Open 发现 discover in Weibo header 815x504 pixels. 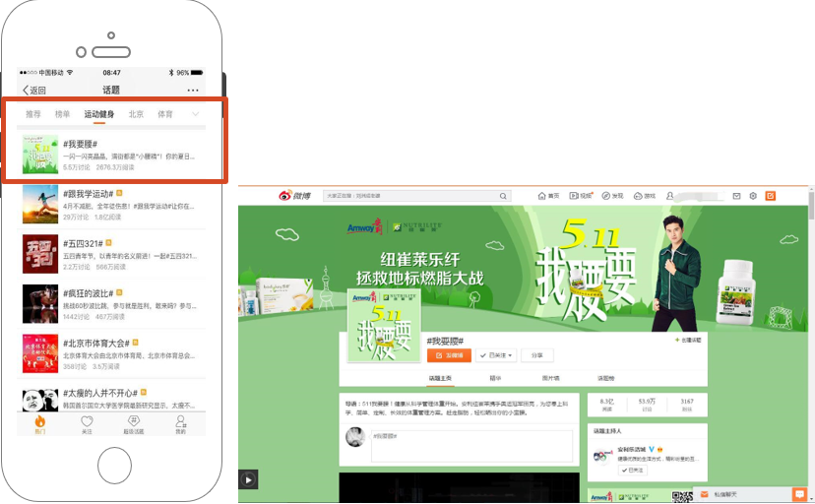612,196
